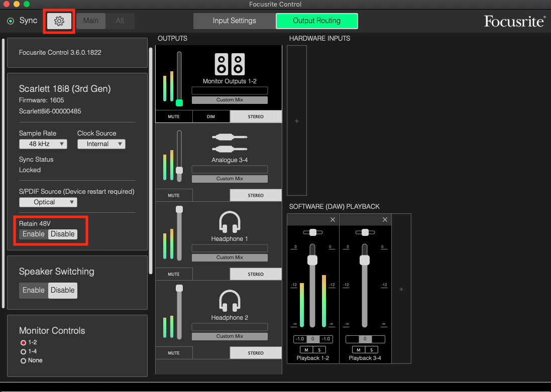Click the Focusrite logo
The height and width of the screenshot is (392, 551).
tap(514, 21)
